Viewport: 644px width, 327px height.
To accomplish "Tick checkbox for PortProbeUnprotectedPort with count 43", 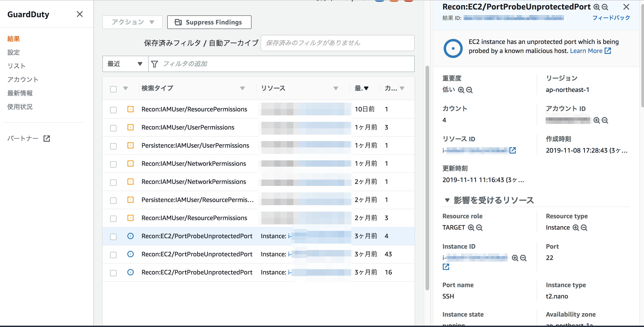I will [113, 255].
